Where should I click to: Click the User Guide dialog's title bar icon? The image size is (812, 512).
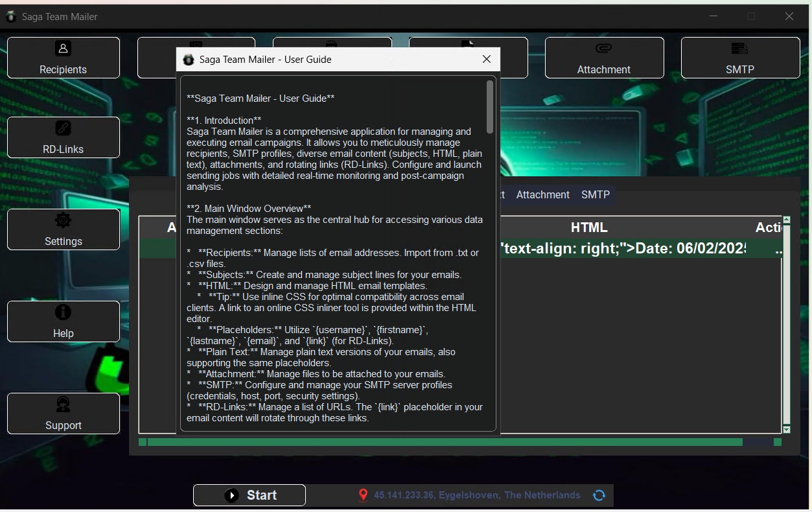[189, 60]
